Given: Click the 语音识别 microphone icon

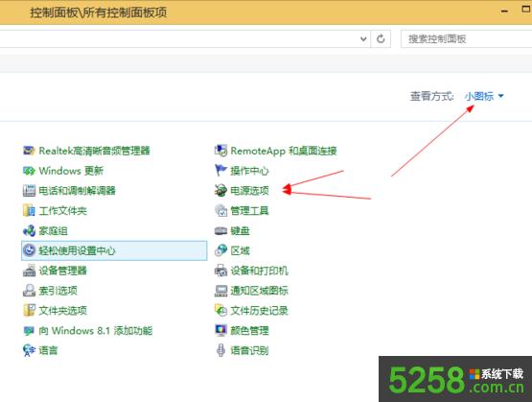Looking at the screenshot, I should [220, 350].
